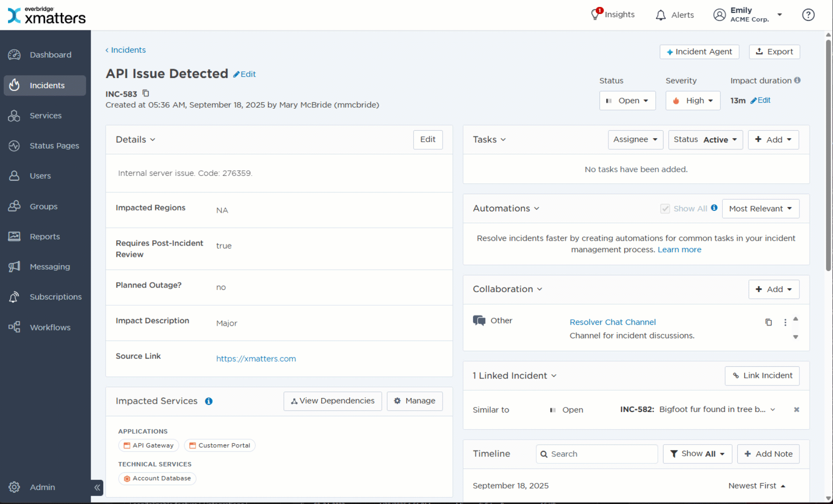This screenshot has width=833, height=504.
Task: Click Show All automations info icon
Action: [714, 208]
